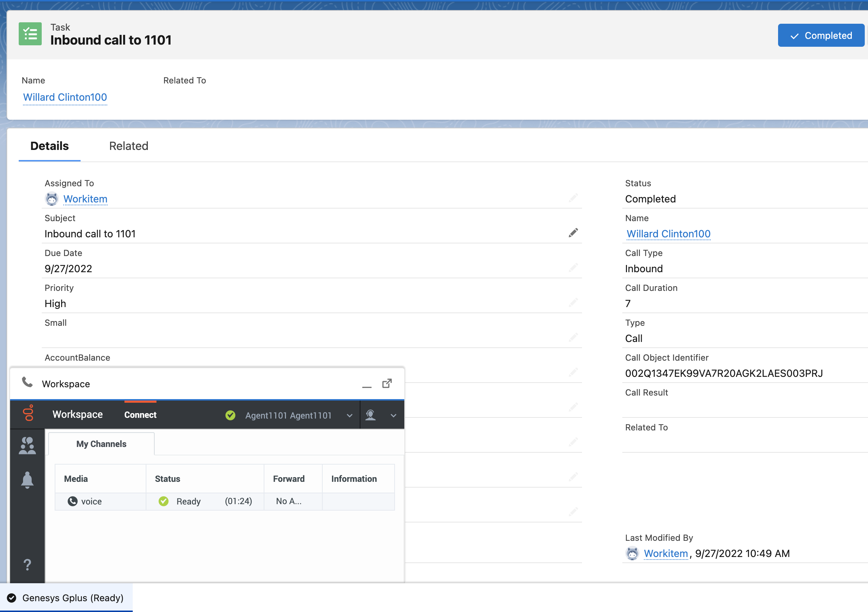This screenshot has height=612, width=868.
Task: Click the Ready status check icon in voice row
Action: pos(163,501)
